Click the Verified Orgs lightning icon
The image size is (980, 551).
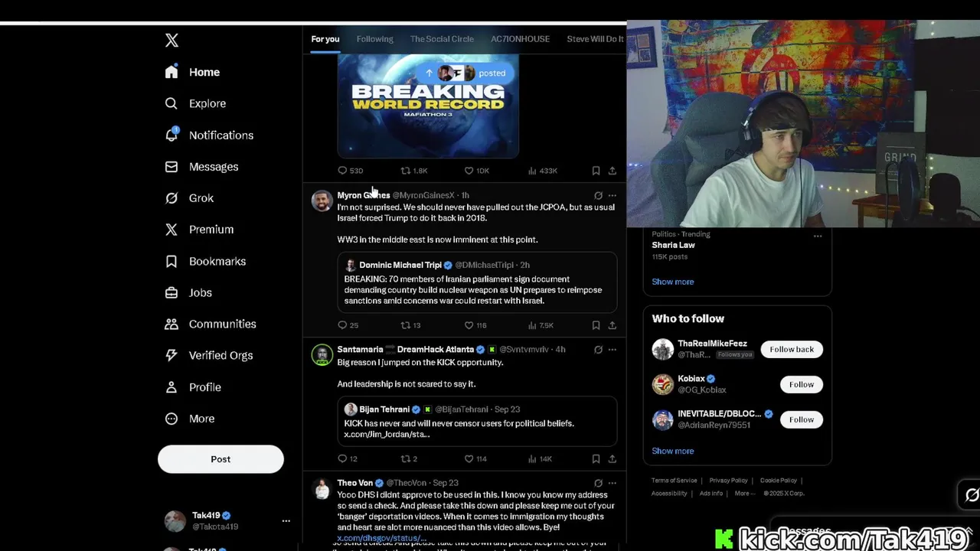click(x=171, y=356)
